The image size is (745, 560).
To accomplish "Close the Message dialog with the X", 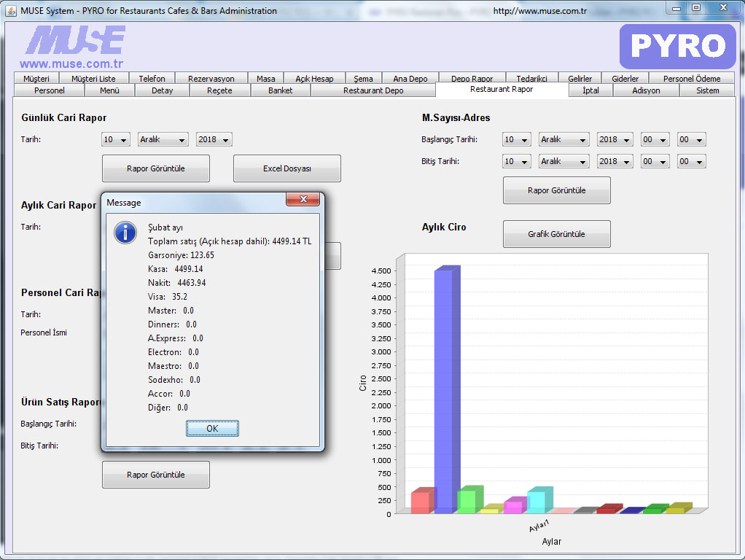I will click(x=303, y=199).
